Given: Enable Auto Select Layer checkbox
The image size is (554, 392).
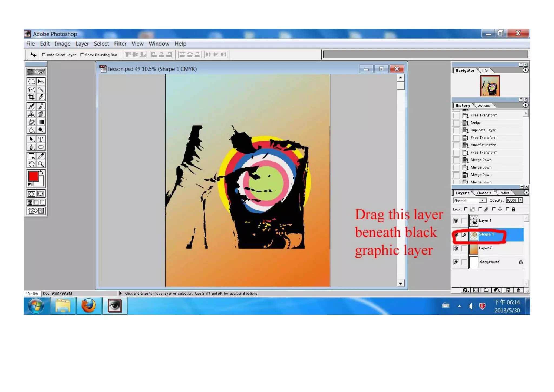Looking at the screenshot, I should [44, 55].
